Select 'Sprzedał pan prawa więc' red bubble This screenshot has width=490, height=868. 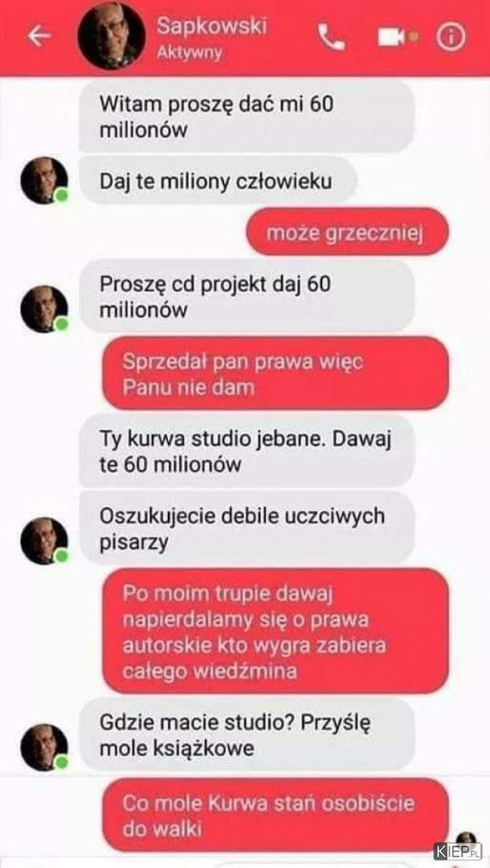coord(275,373)
